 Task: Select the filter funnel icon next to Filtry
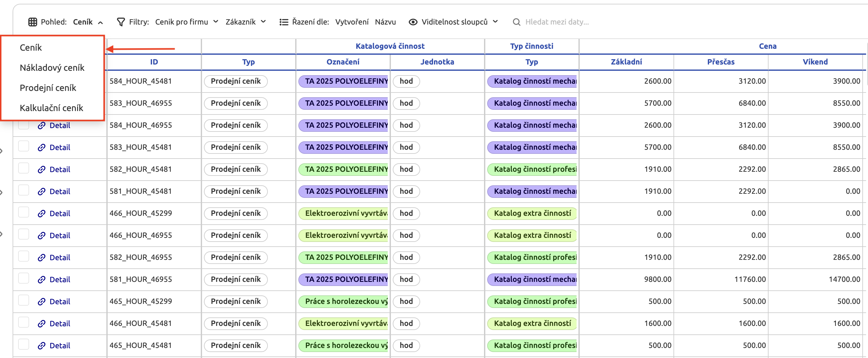click(121, 22)
